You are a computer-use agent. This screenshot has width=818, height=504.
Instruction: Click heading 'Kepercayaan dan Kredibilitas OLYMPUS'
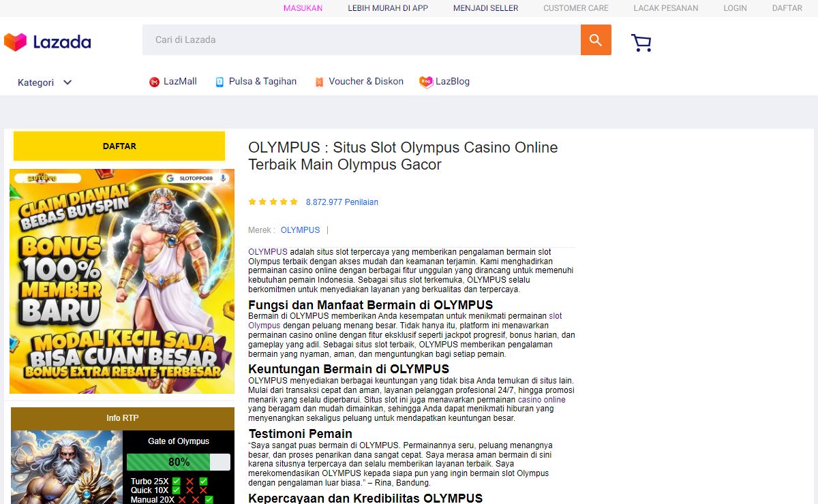[x=365, y=499]
